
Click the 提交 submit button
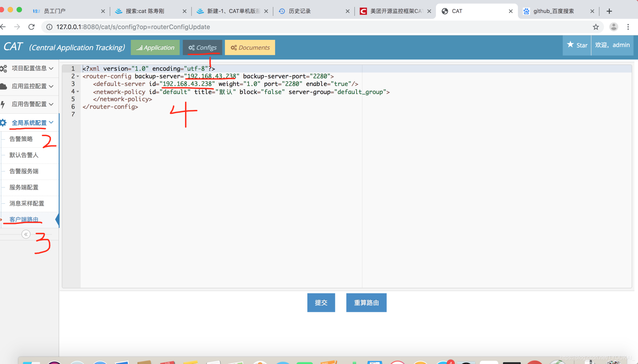pyautogui.click(x=321, y=303)
